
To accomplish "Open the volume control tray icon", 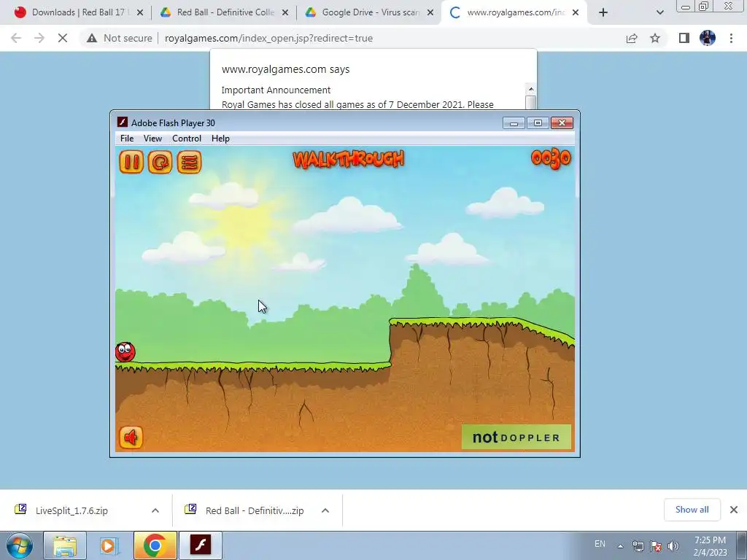I will (x=673, y=546).
